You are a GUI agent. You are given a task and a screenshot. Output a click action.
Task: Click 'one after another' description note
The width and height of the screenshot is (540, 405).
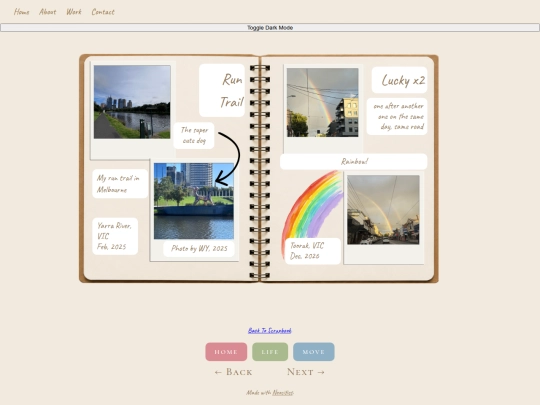397,116
